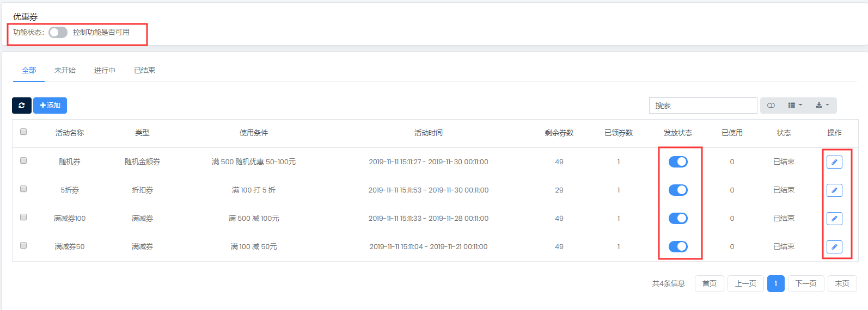Click the time range ending 2019-11-21
868x310 pixels.
429,247
